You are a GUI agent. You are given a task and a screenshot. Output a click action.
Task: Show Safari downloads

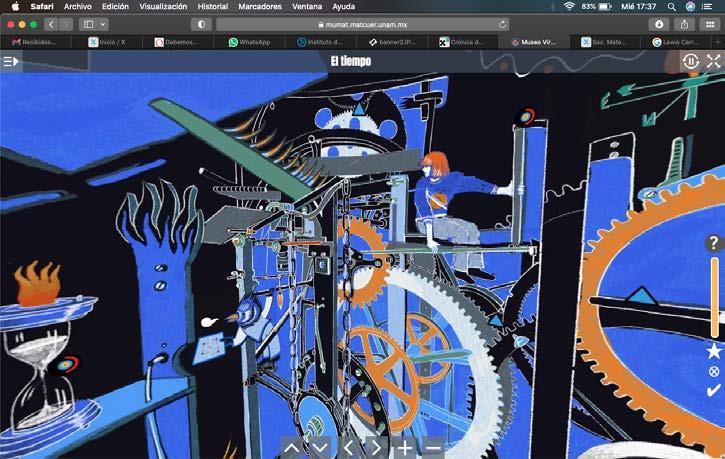[659, 24]
